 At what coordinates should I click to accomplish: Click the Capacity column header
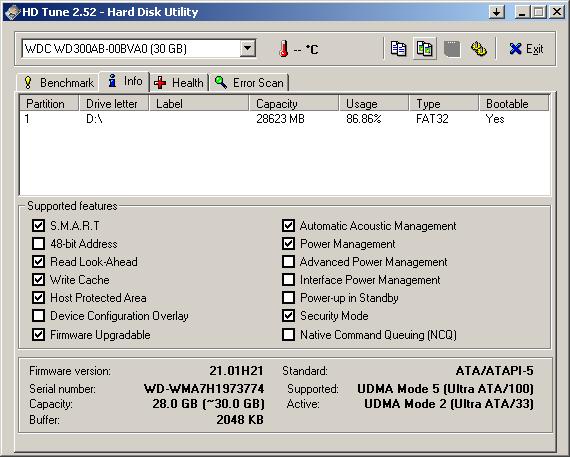coord(294,104)
